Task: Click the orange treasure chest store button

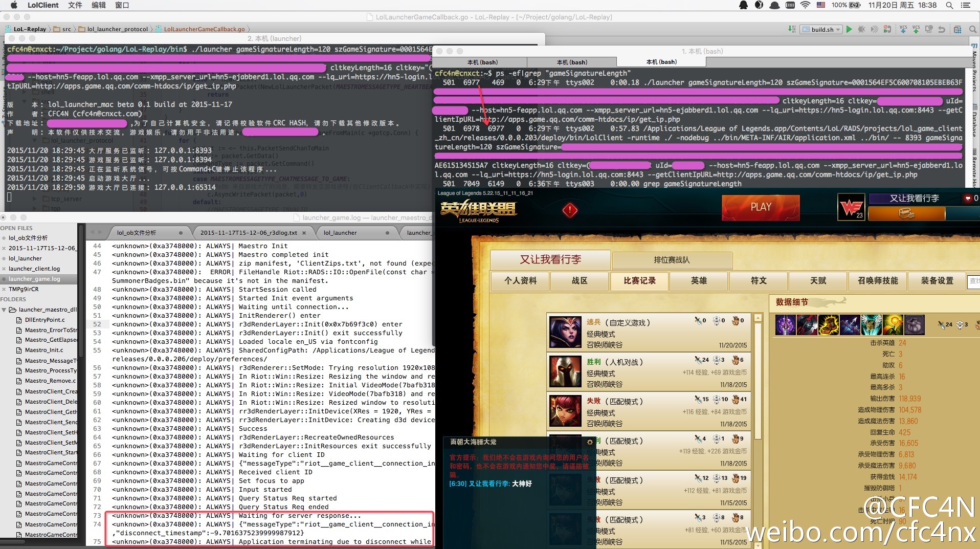Action: coord(906,214)
